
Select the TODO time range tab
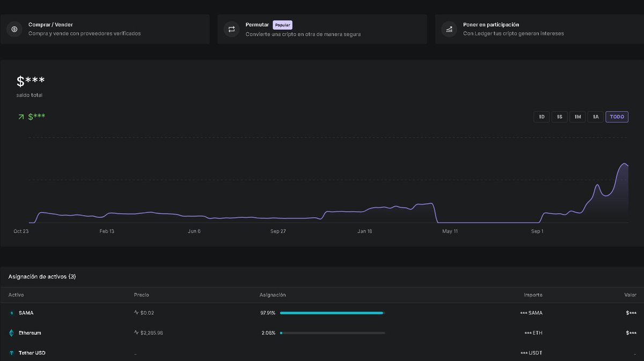617,117
